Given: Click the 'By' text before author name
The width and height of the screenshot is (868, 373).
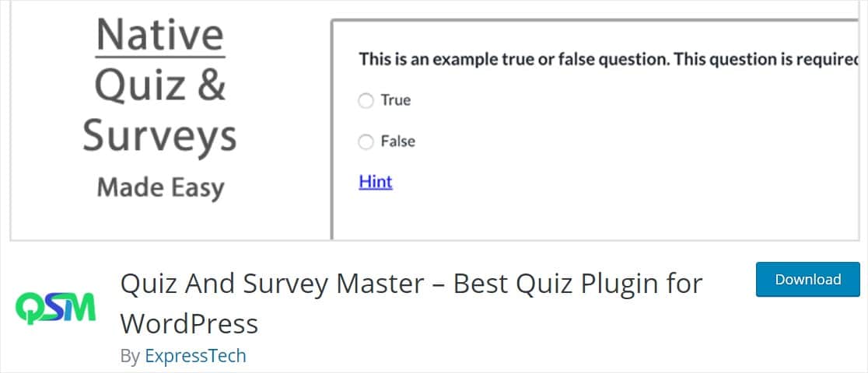Looking at the screenshot, I should (x=130, y=356).
